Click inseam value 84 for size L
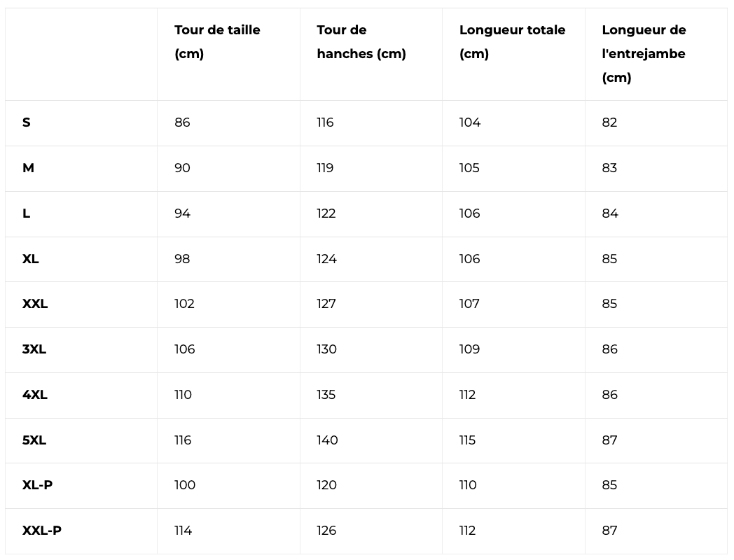734x560 pixels. (x=610, y=213)
